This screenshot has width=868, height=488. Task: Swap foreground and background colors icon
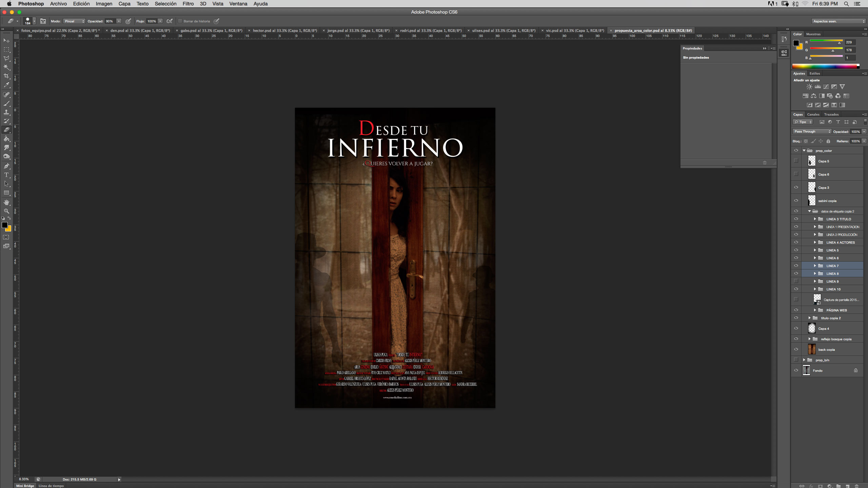[x=9, y=218]
